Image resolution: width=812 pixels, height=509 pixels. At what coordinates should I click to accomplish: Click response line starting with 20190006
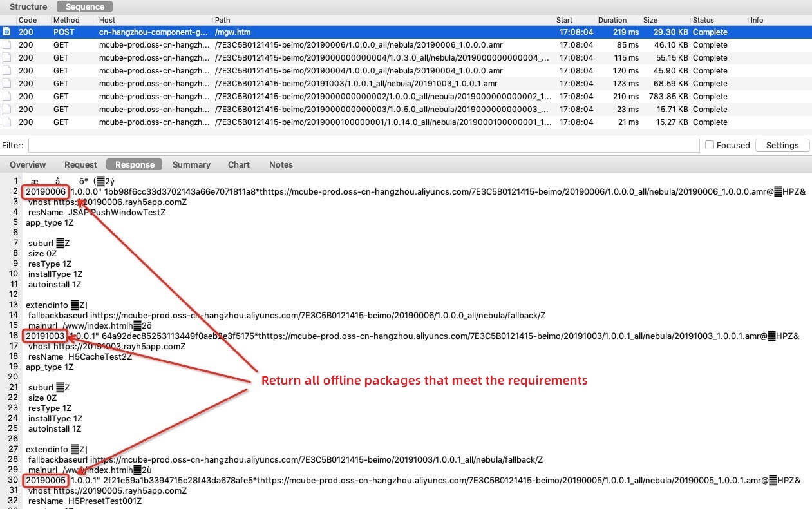pos(415,192)
